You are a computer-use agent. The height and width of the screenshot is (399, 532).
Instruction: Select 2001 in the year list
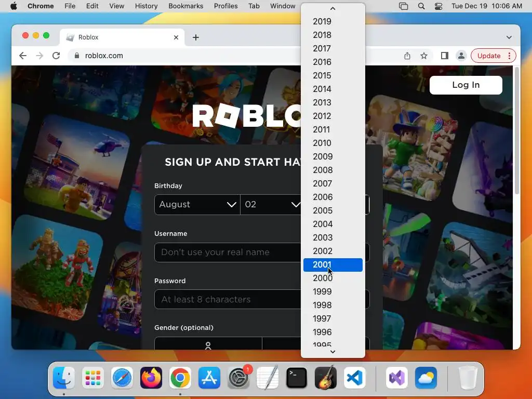pyautogui.click(x=333, y=264)
